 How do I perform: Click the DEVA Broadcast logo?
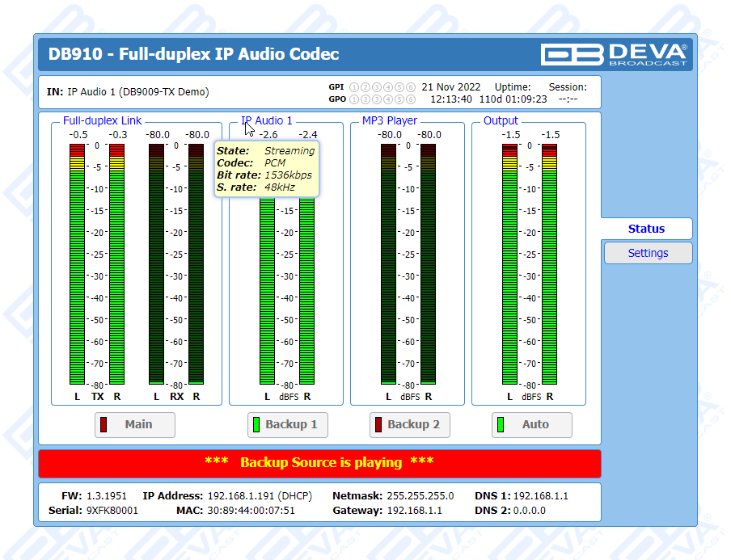point(615,54)
